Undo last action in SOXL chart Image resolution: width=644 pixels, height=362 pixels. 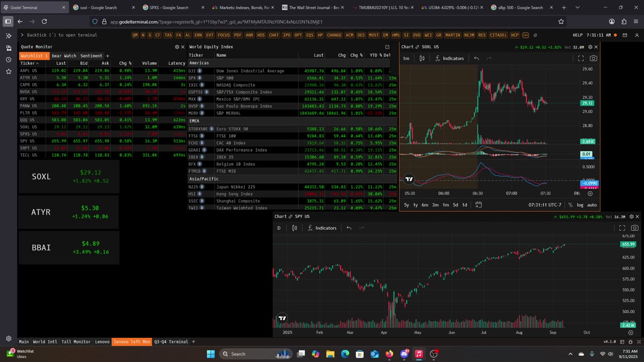(476, 58)
